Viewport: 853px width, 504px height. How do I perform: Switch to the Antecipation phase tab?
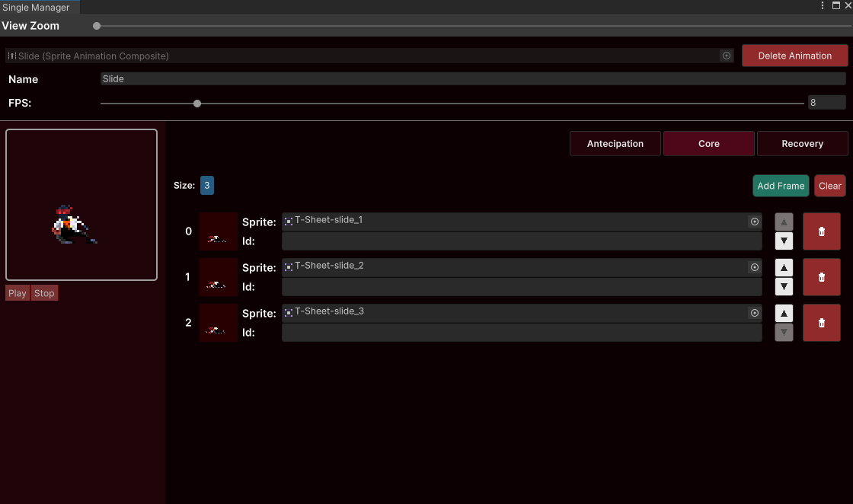click(615, 143)
